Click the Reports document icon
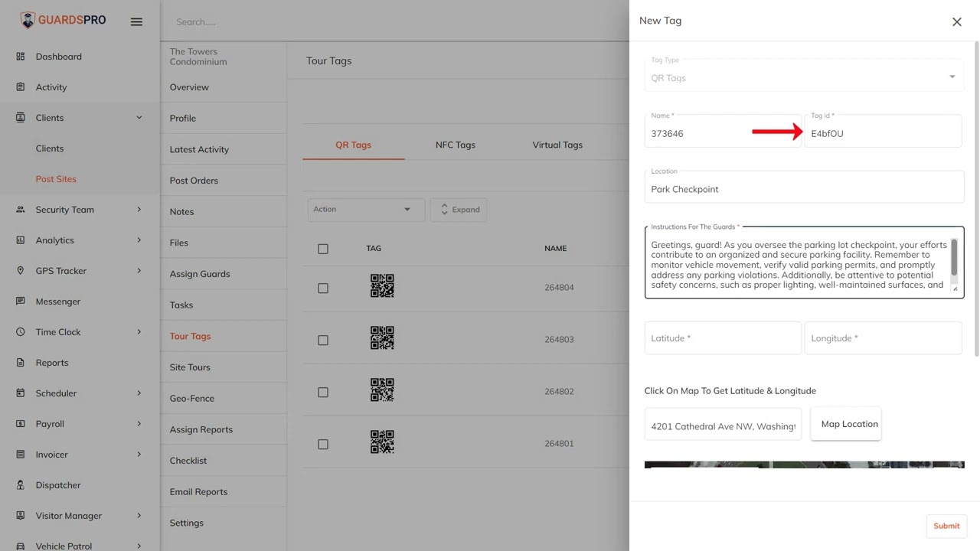The width and height of the screenshot is (980, 551). [x=21, y=363]
